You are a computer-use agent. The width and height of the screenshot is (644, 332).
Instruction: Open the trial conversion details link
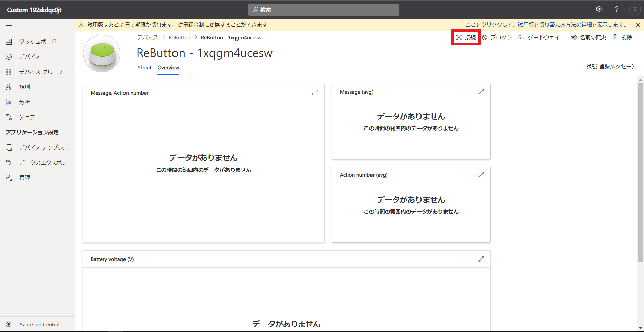point(546,25)
